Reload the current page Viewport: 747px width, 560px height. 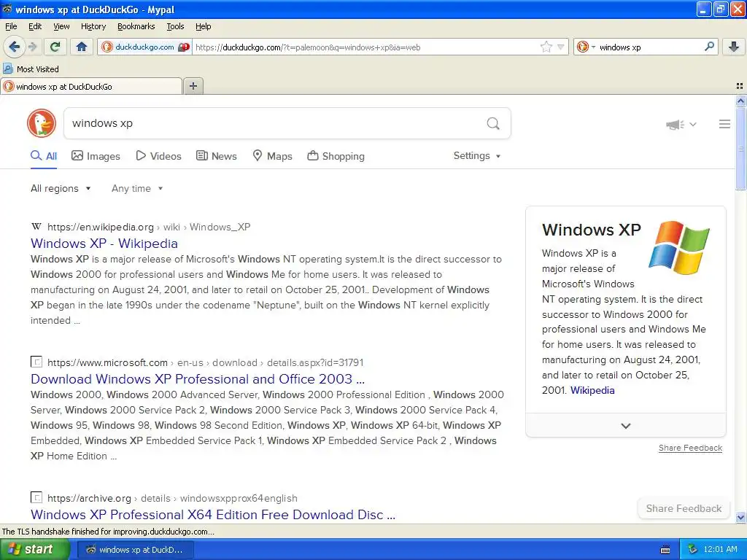(55, 47)
